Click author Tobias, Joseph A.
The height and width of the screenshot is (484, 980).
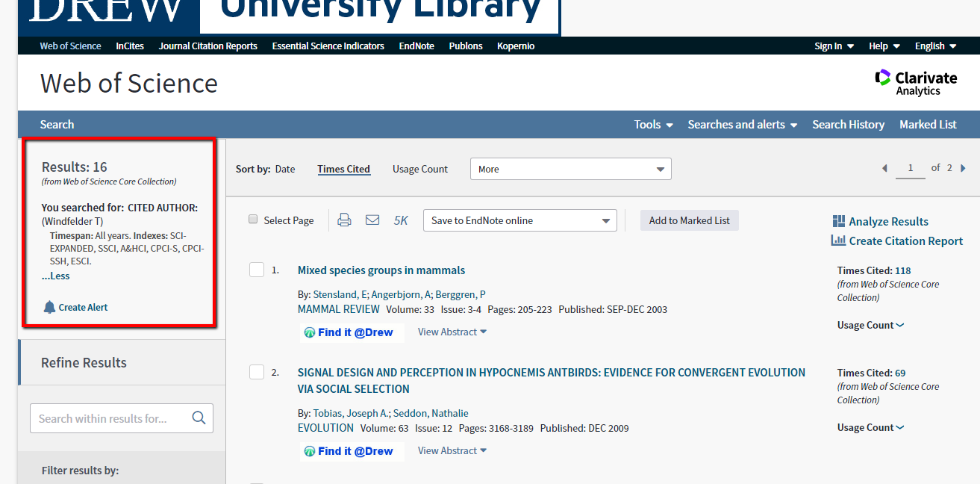click(351, 413)
